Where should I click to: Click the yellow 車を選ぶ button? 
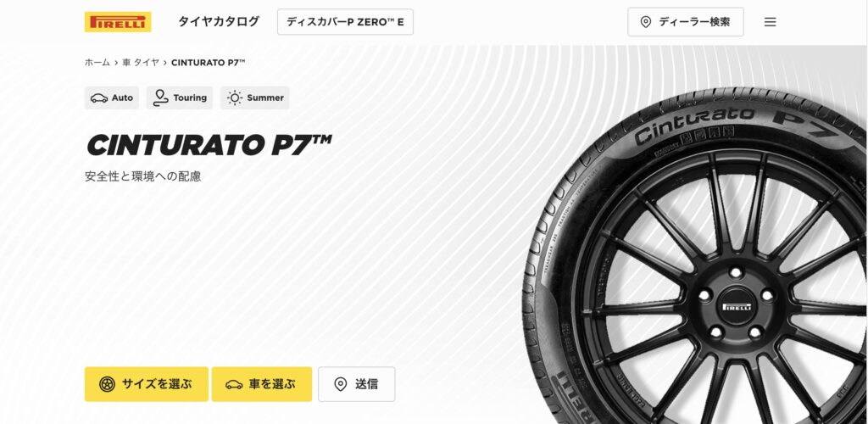(x=262, y=384)
